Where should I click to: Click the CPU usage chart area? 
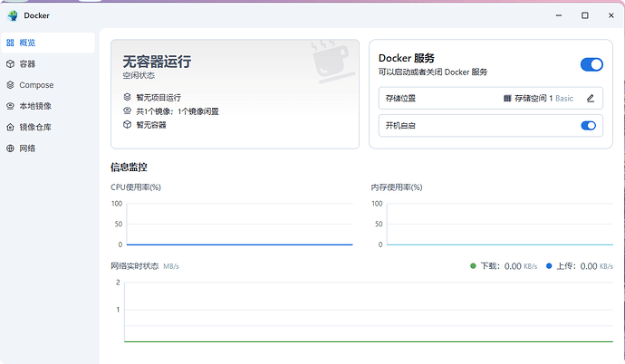pos(239,224)
